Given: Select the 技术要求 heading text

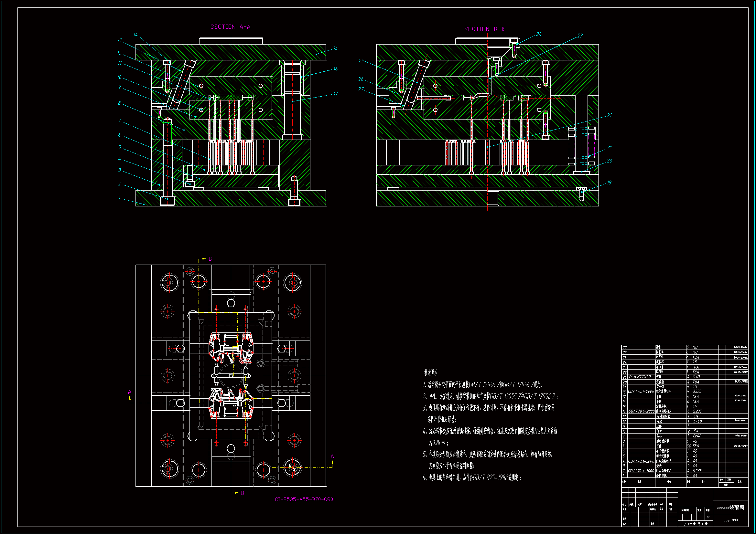Looking at the screenshot, I should click(x=431, y=373).
